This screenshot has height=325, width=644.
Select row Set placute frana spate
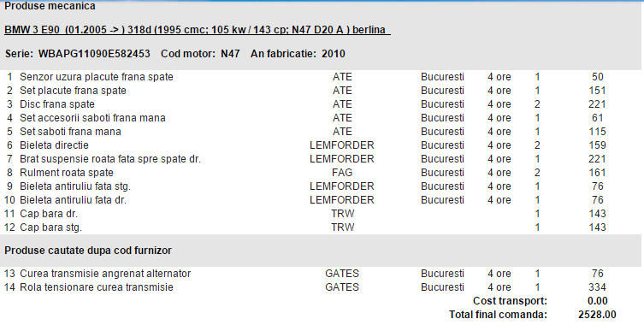321,91
